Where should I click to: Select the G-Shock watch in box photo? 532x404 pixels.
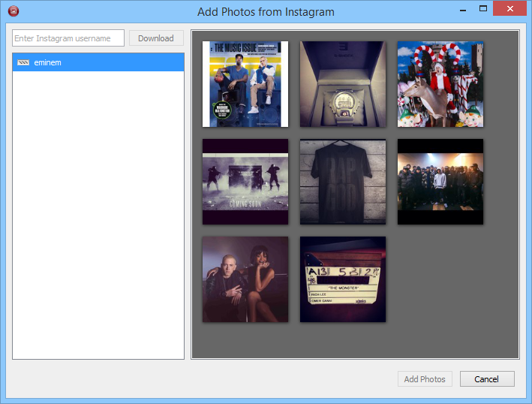point(343,84)
